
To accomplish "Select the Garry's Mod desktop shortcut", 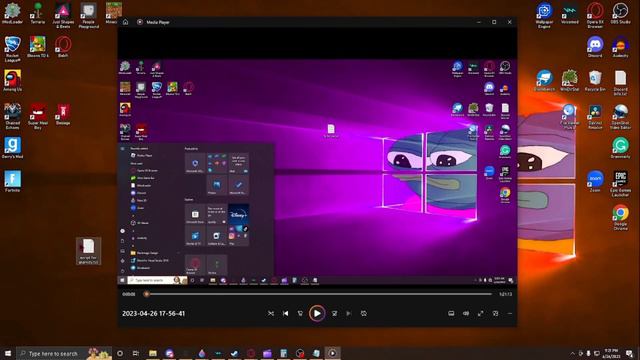I will pyautogui.click(x=12, y=148).
